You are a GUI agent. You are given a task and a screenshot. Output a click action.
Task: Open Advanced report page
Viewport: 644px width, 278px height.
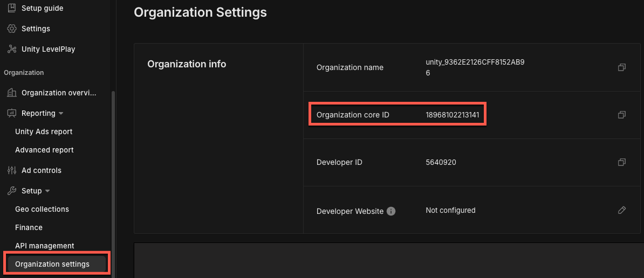(44, 150)
